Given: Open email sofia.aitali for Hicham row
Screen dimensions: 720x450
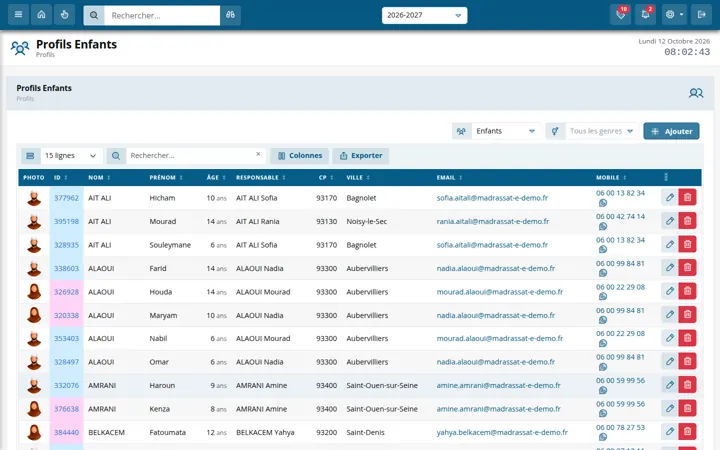Looking at the screenshot, I should click(492, 198).
